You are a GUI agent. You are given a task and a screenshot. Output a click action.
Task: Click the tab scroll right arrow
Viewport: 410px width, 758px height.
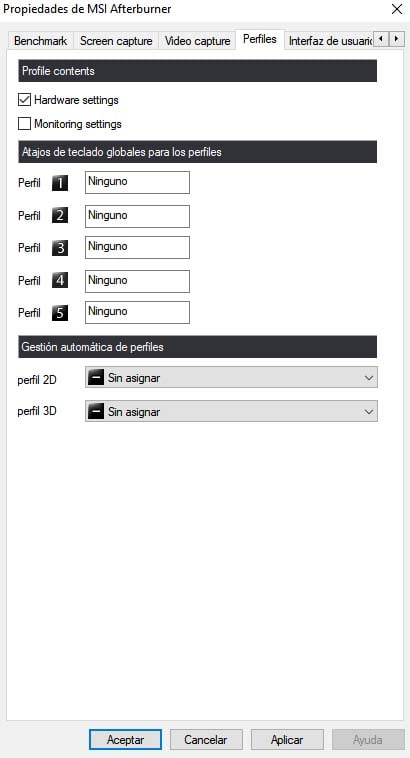(397, 39)
